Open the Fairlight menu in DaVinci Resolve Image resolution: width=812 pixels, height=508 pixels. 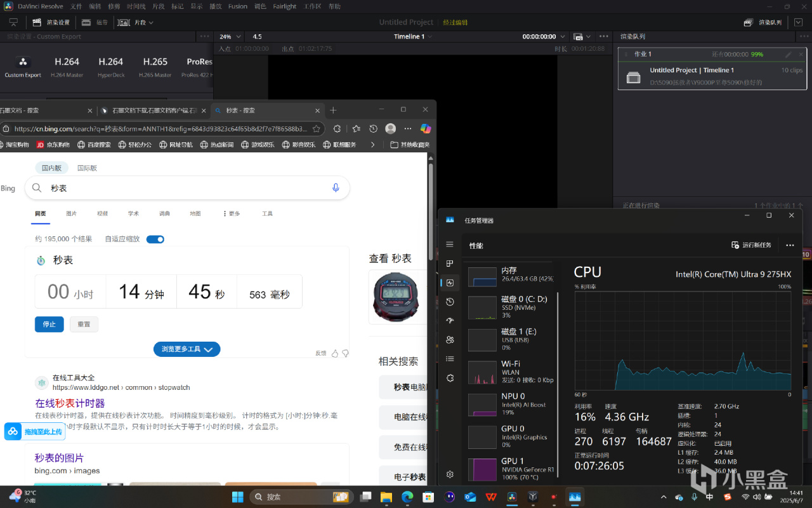pos(285,6)
